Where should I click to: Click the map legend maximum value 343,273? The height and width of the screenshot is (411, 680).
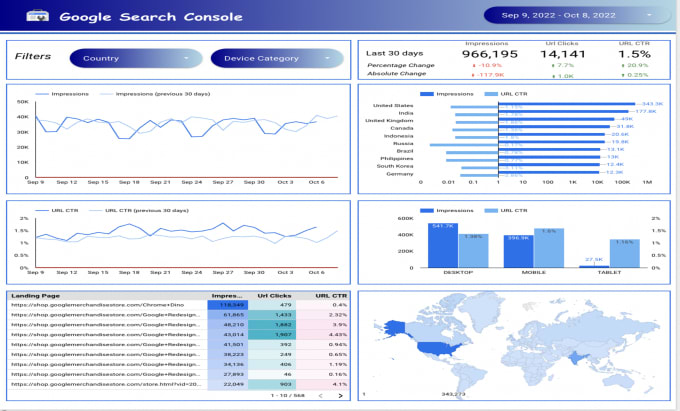[453, 394]
